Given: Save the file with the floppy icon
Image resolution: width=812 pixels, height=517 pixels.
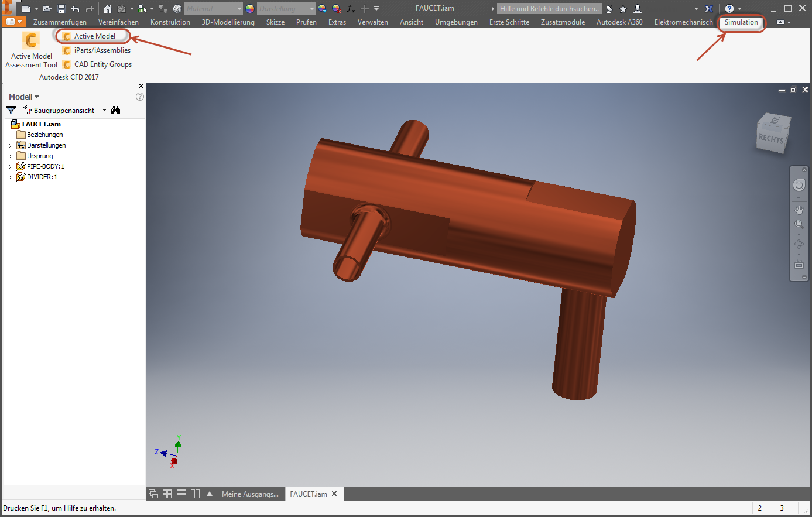Looking at the screenshot, I should click(x=61, y=9).
